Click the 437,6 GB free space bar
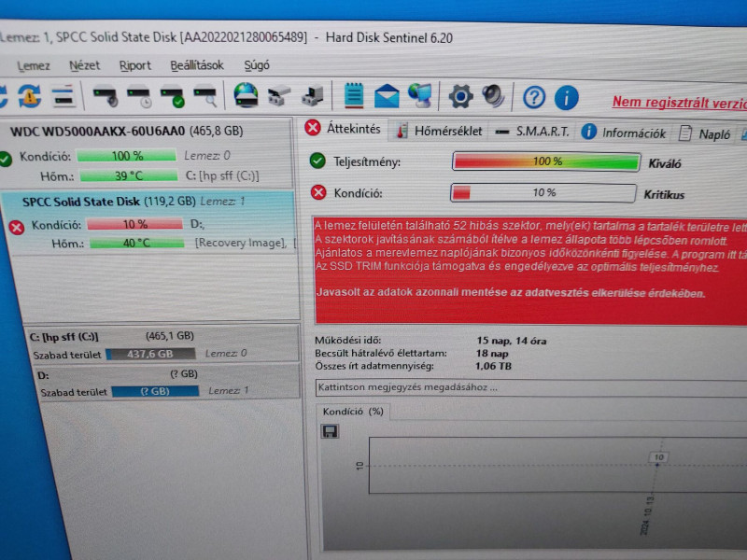 [150, 354]
